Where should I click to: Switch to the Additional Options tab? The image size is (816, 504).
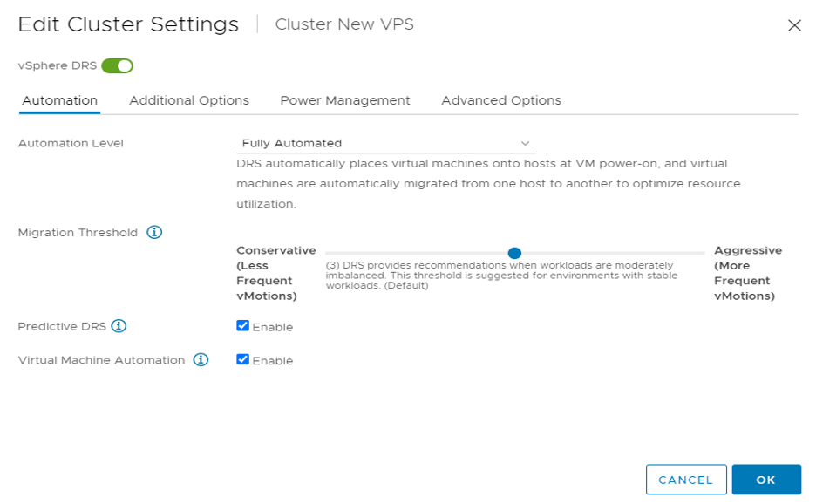pyautogui.click(x=189, y=100)
